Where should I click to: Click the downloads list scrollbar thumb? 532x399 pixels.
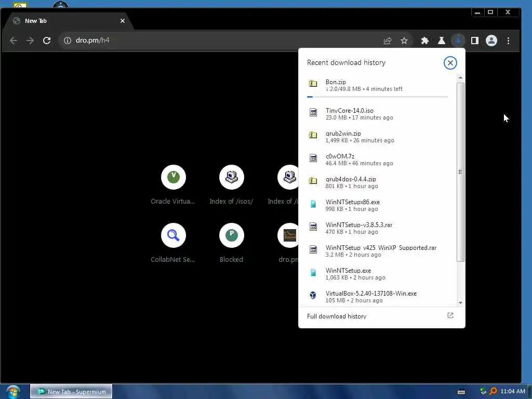coord(460,172)
